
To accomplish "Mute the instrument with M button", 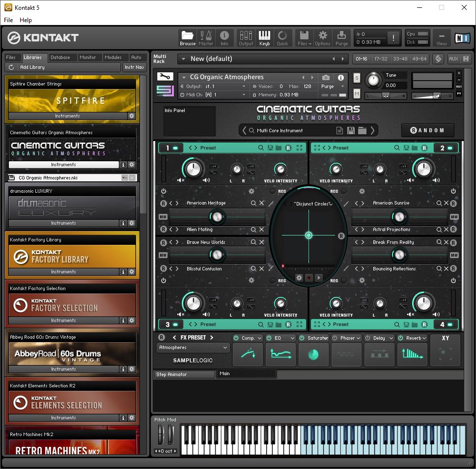I will click(x=357, y=94).
